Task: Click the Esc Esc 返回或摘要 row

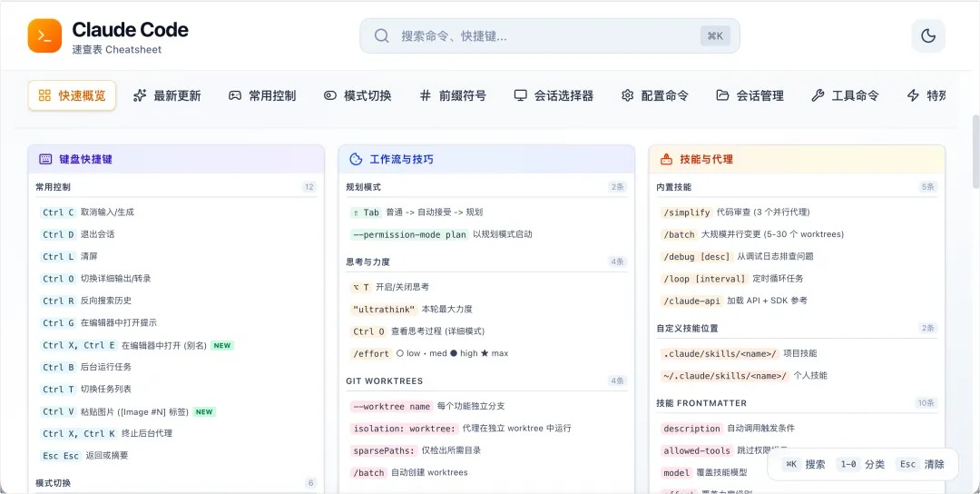Action: (x=176, y=456)
